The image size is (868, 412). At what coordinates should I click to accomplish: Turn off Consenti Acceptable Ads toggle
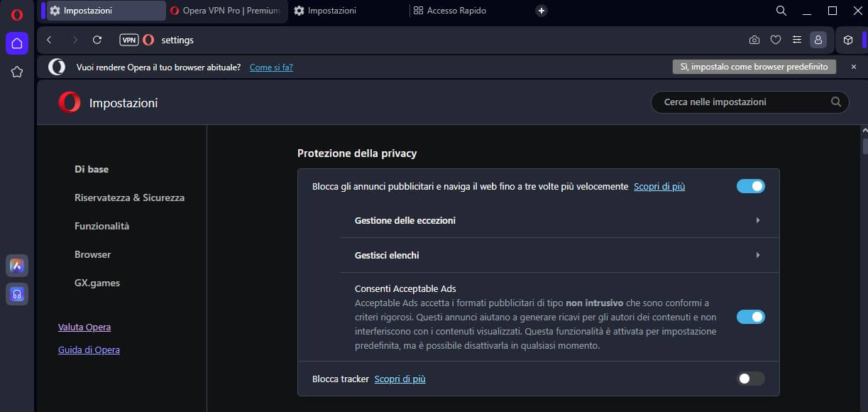click(x=751, y=317)
